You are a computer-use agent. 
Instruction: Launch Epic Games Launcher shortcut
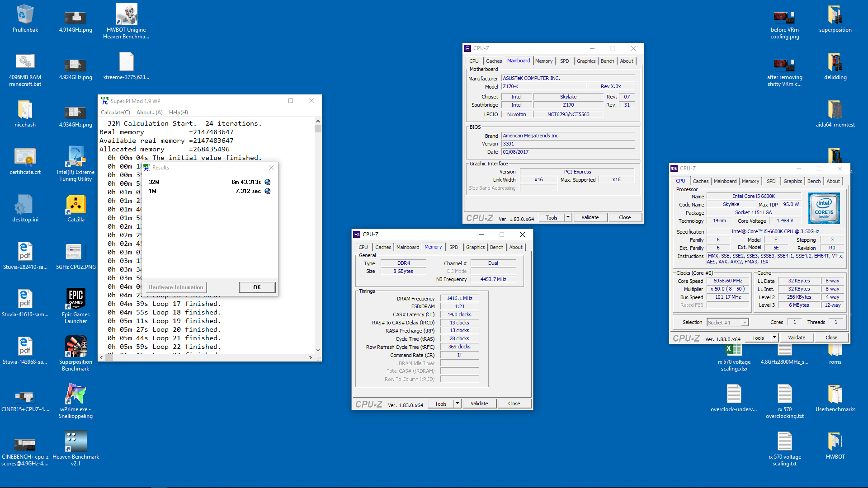tap(75, 298)
